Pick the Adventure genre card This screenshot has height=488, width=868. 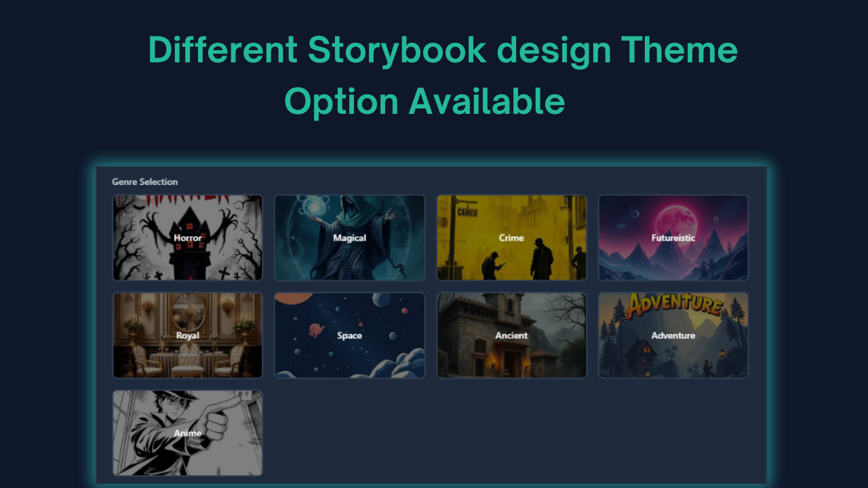click(673, 335)
